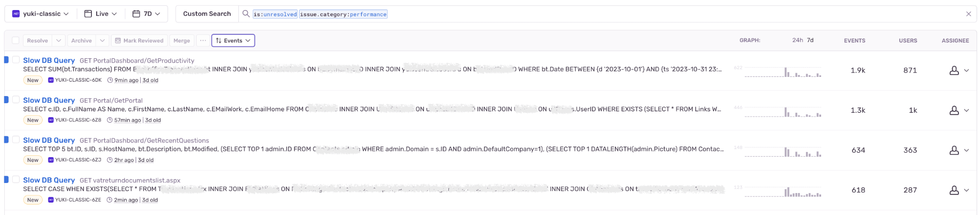Switch graph to 7d view
Image resolution: width=980 pixels, height=215 pixels.
point(810,41)
